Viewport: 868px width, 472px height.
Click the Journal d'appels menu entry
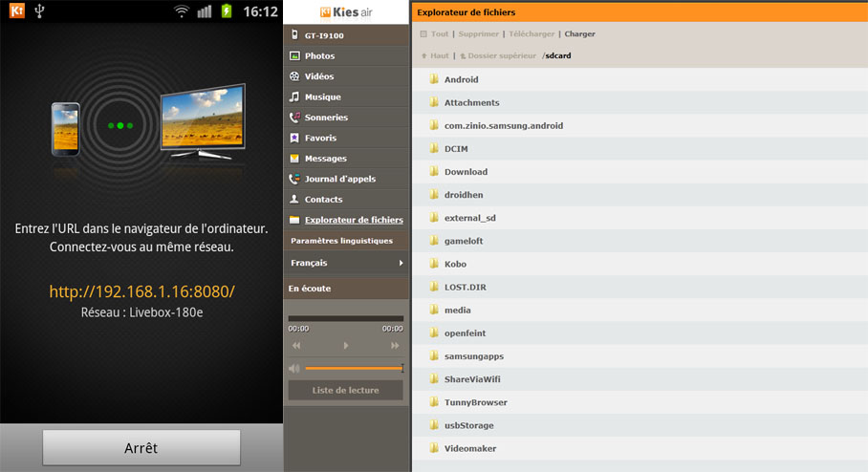point(347,179)
